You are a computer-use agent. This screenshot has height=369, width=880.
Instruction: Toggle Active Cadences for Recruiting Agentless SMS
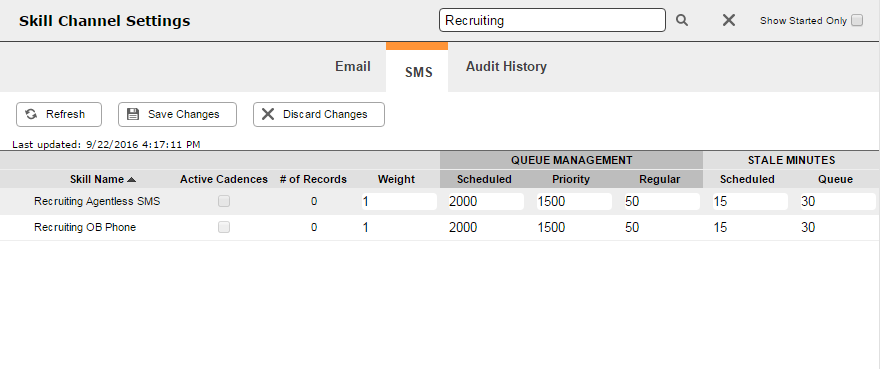(x=224, y=201)
